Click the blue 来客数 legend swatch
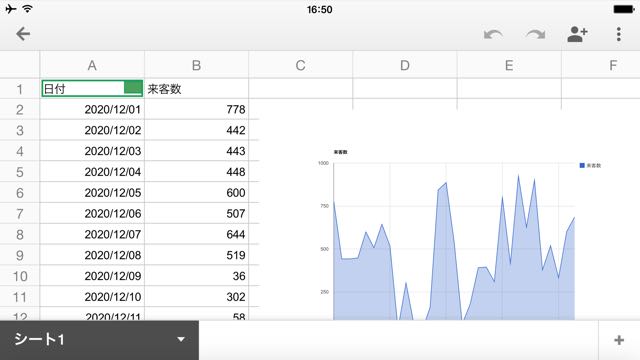Viewport: 640px width, 360px height. coord(582,165)
